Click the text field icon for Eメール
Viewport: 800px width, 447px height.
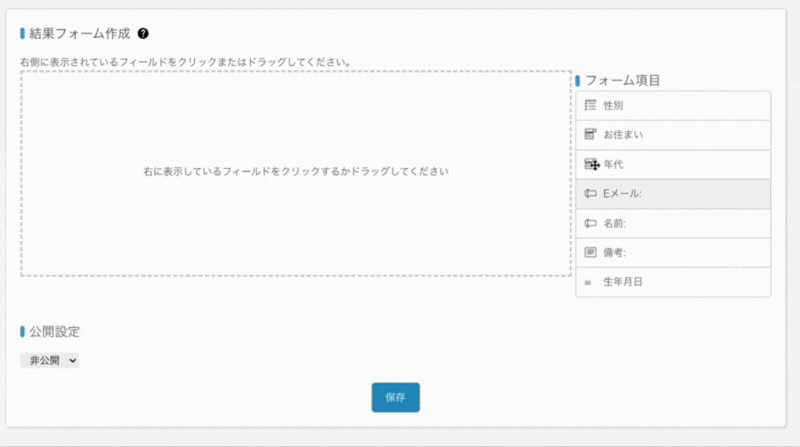[590, 194]
